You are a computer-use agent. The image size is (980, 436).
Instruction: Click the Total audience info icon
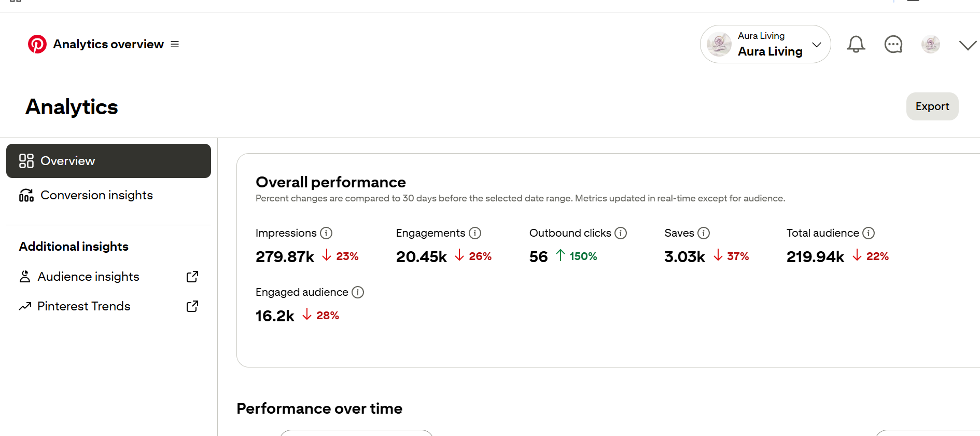(x=869, y=233)
